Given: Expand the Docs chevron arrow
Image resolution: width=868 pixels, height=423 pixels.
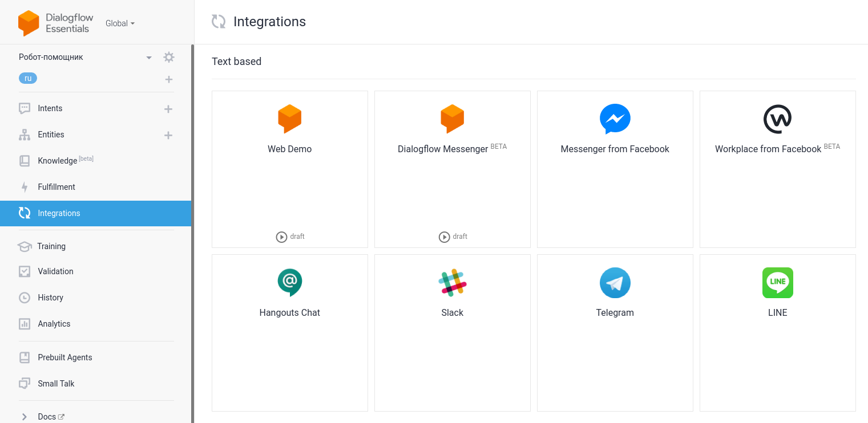Looking at the screenshot, I should click(24, 417).
